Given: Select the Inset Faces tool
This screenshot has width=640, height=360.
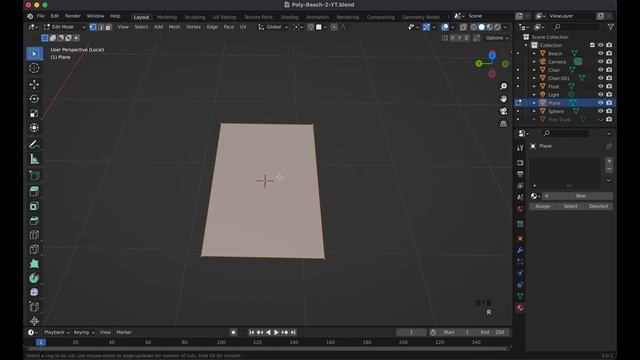Looking at the screenshot, I should pyautogui.click(x=34, y=206).
